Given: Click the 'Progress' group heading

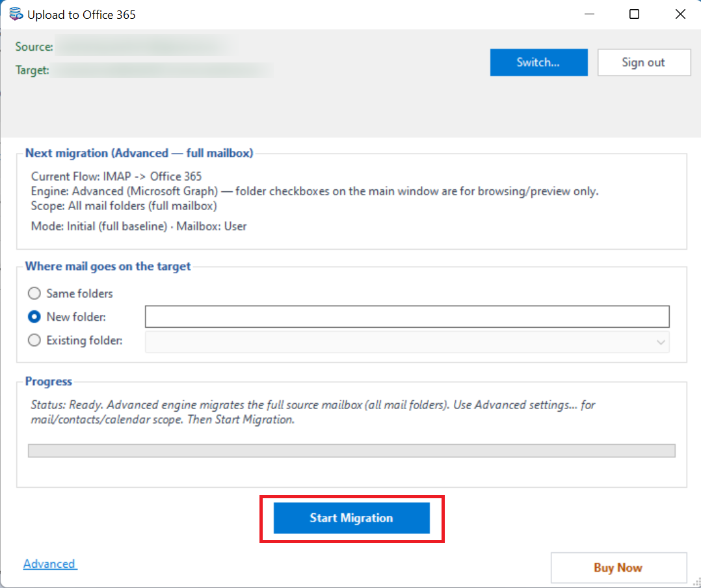Looking at the screenshot, I should click(x=48, y=381).
